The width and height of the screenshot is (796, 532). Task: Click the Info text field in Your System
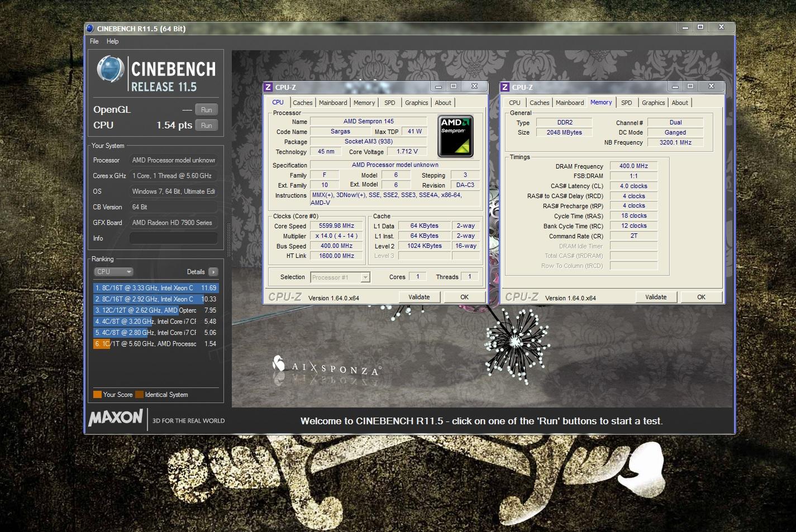coord(173,238)
